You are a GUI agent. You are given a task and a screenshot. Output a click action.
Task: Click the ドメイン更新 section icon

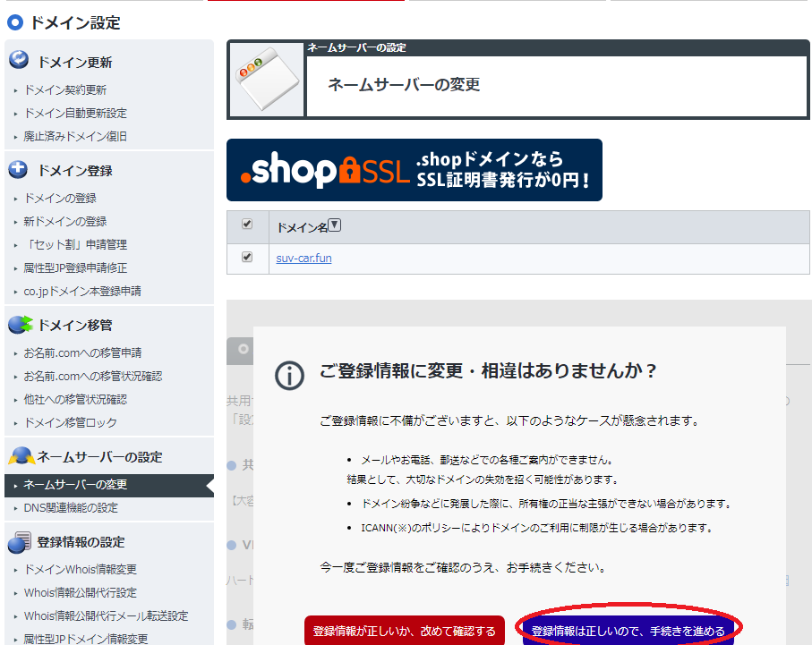coord(20,60)
